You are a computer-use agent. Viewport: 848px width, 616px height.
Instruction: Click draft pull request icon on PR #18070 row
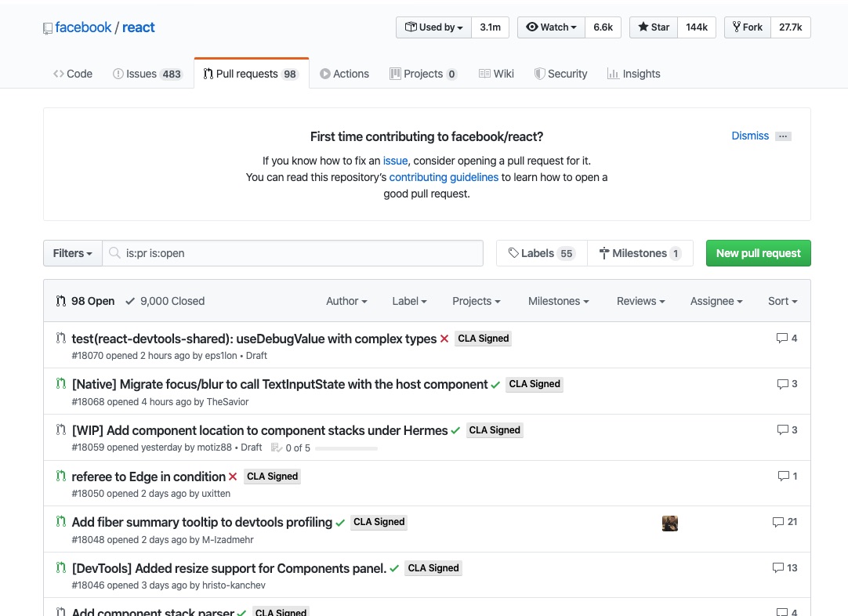click(x=60, y=338)
